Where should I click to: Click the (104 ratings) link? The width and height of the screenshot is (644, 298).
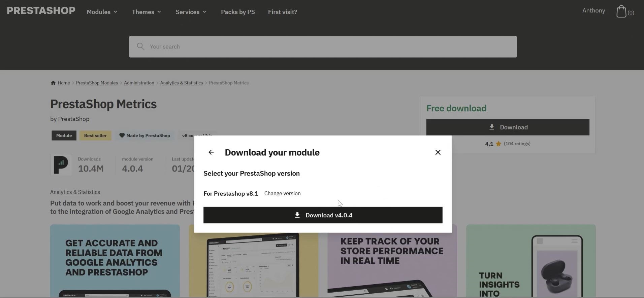517,144
